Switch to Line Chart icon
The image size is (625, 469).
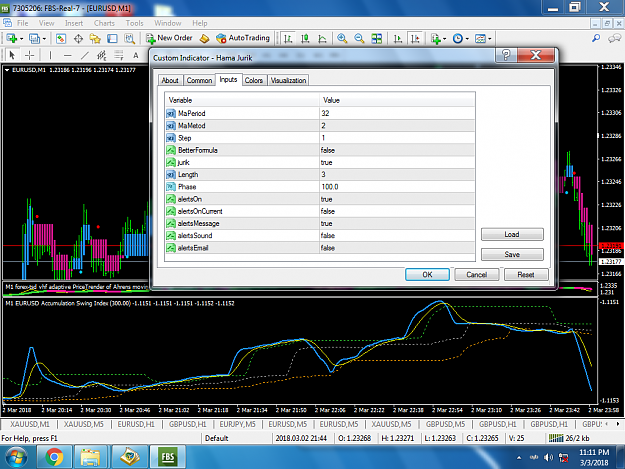pyautogui.click(x=322, y=38)
